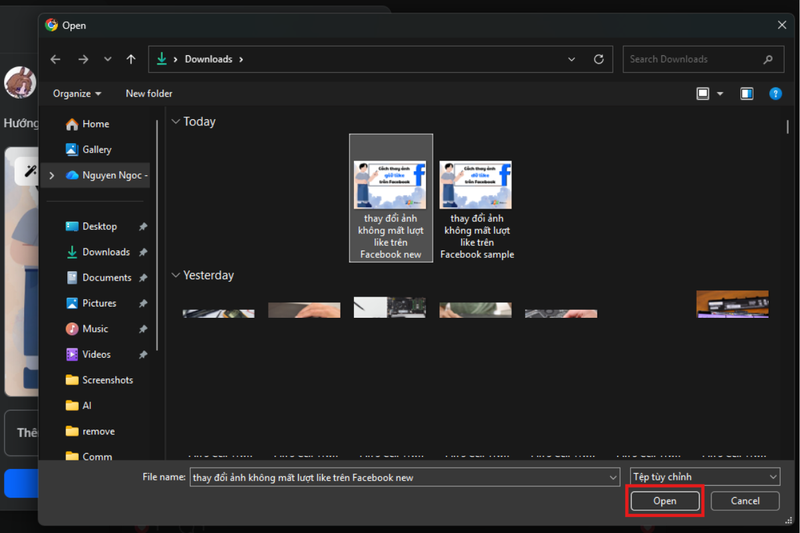Toggle the preview pane icon
The height and width of the screenshot is (533, 800).
click(x=746, y=94)
